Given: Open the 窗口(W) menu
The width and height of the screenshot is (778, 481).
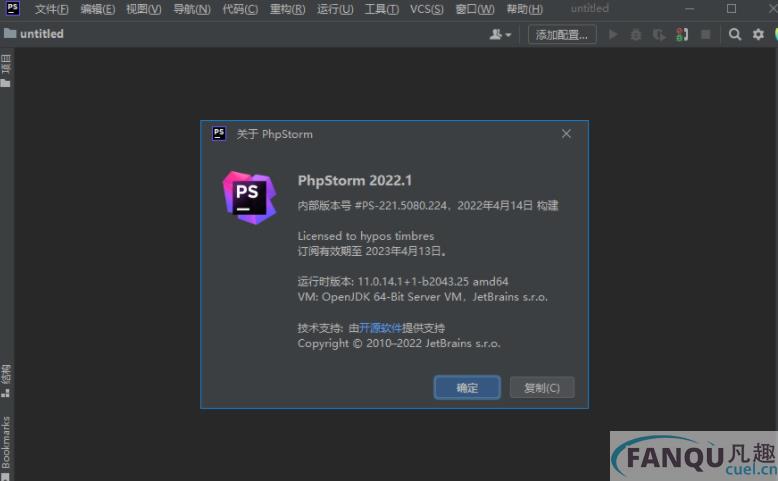Looking at the screenshot, I should 475,9.
